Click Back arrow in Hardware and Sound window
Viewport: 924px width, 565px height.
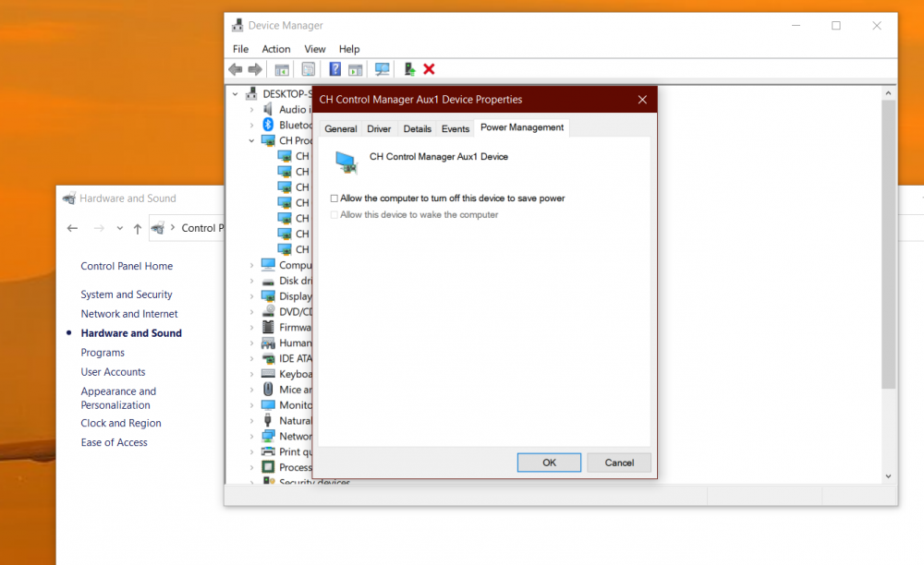(72, 228)
